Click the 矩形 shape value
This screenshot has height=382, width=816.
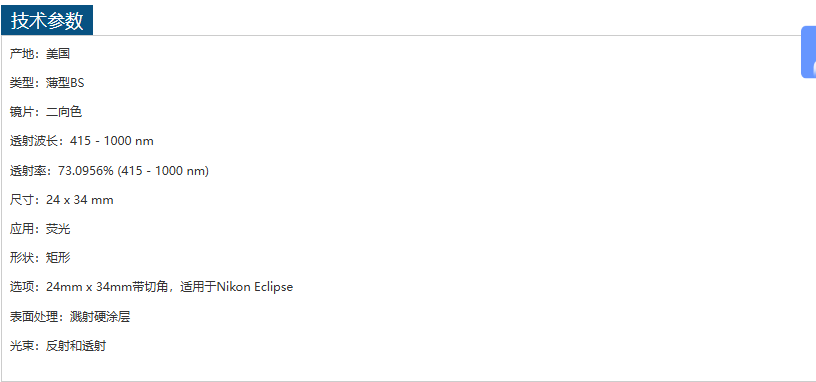pos(58,258)
